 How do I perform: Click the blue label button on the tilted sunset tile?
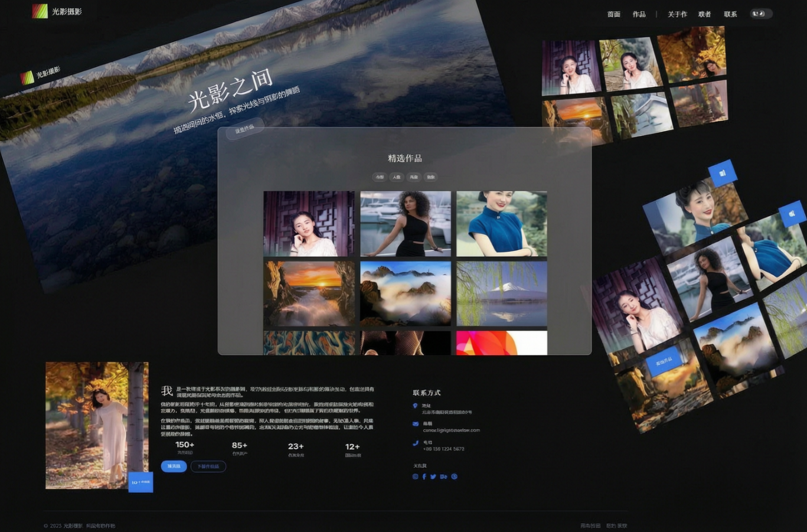(664, 360)
